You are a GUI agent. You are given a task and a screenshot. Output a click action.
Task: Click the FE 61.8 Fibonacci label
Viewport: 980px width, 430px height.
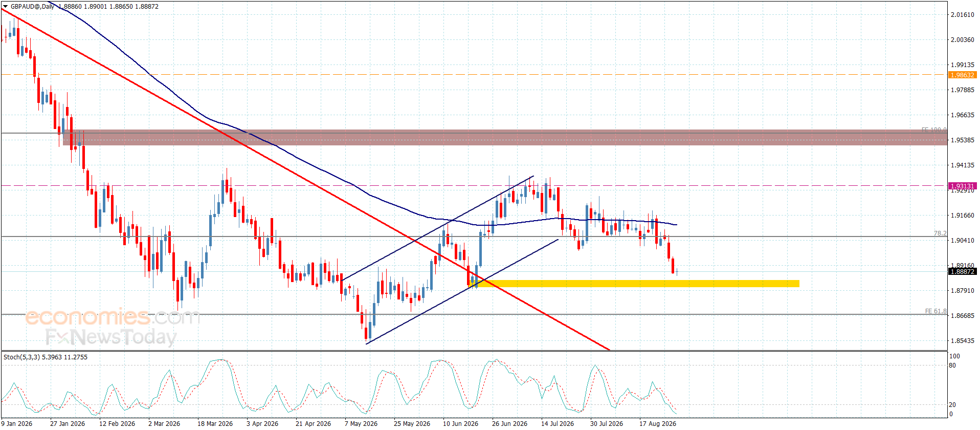[936, 311]
